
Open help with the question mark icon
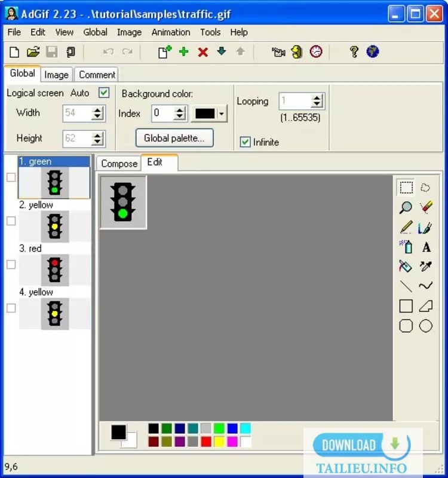354,52
